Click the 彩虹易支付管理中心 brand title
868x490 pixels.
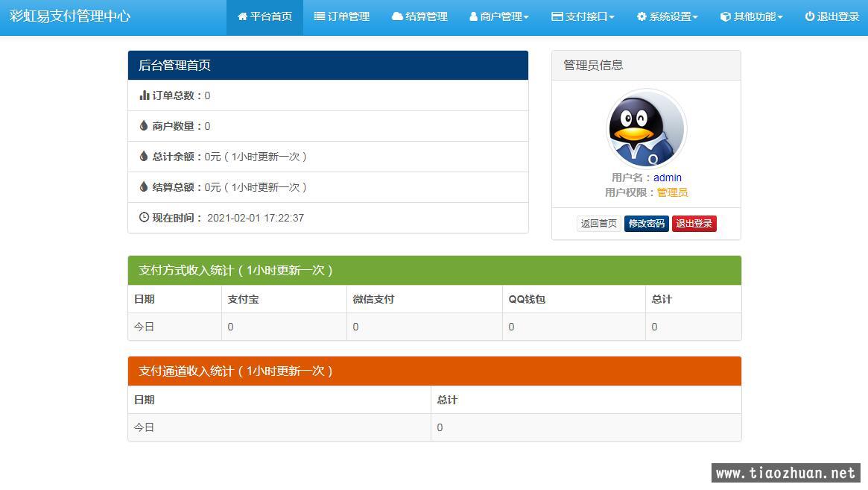click(70, 16)
